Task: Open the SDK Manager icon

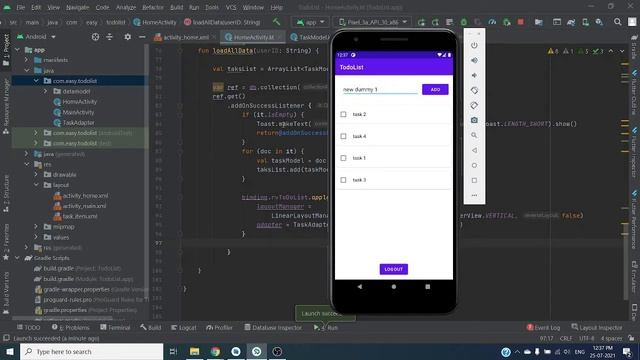Action: (x=599, y=22)
